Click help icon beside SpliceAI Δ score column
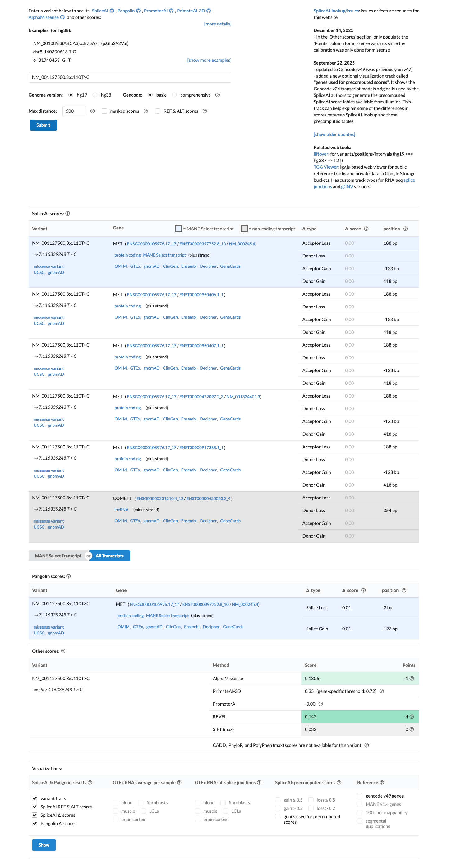452x868 pixels. pos(366,229)
